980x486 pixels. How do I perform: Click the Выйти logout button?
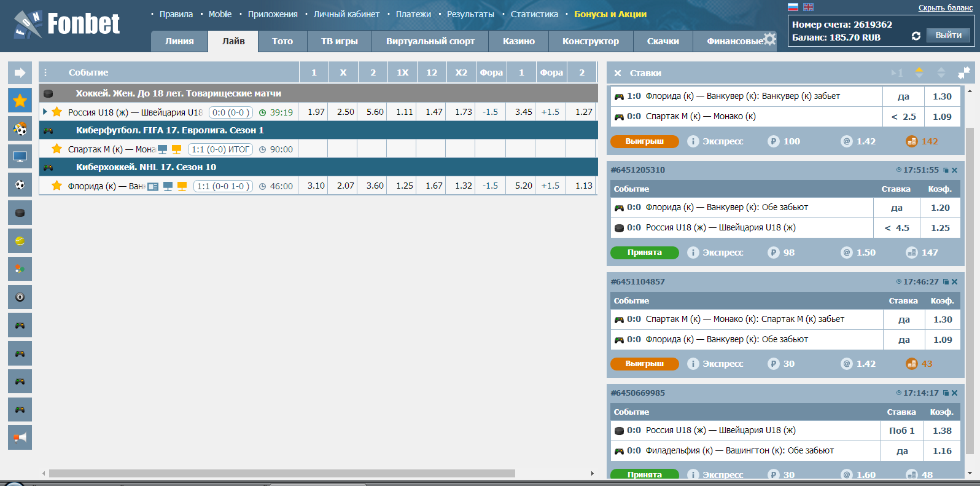[x=949, y=35]
